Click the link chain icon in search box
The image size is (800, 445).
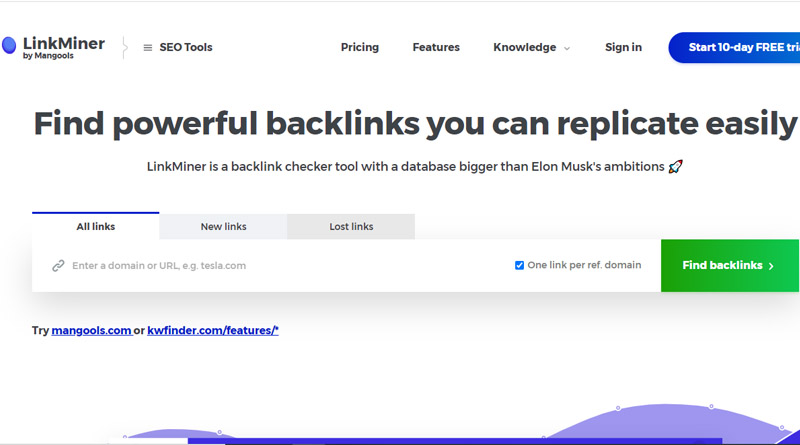click(58, 265)
